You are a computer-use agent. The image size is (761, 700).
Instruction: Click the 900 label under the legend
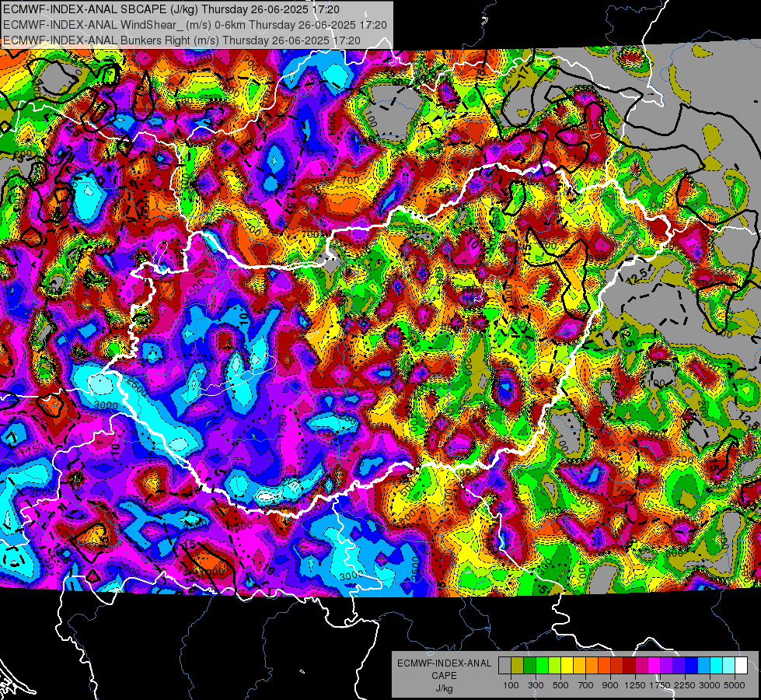point(610,685)
